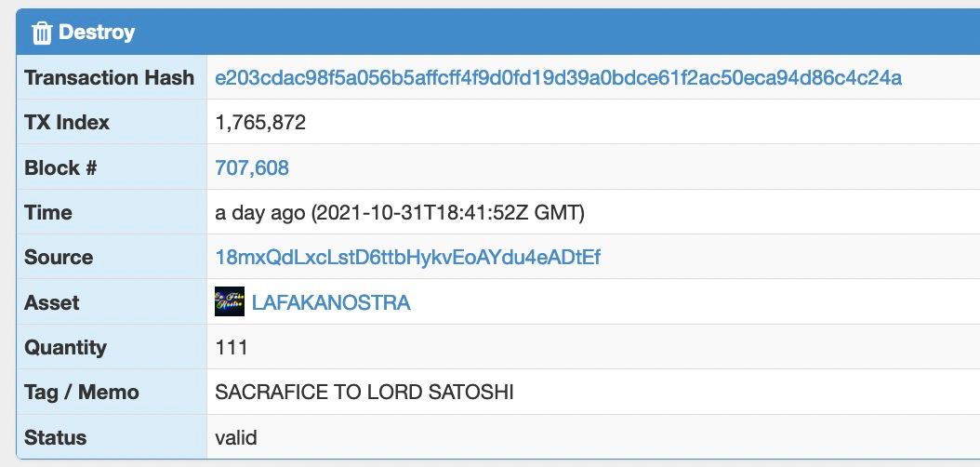The image size is (980, 467).
Task: Click the TX Index label
Action: point(67,123)
